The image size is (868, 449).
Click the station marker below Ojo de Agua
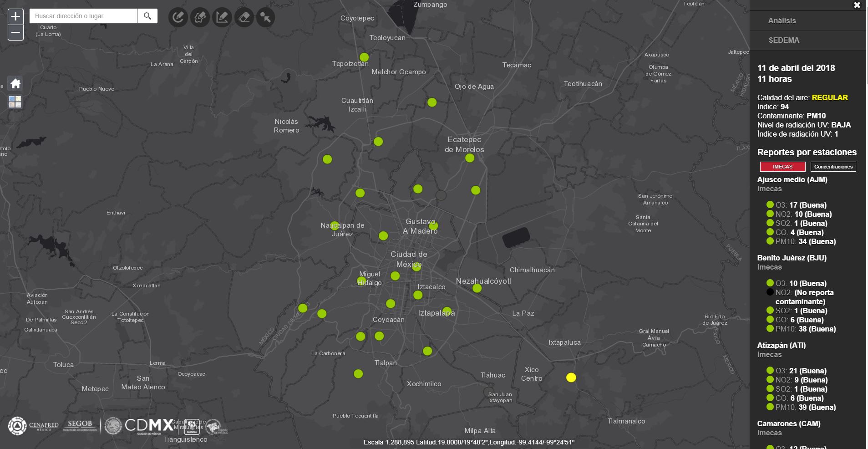coord(432,102)
